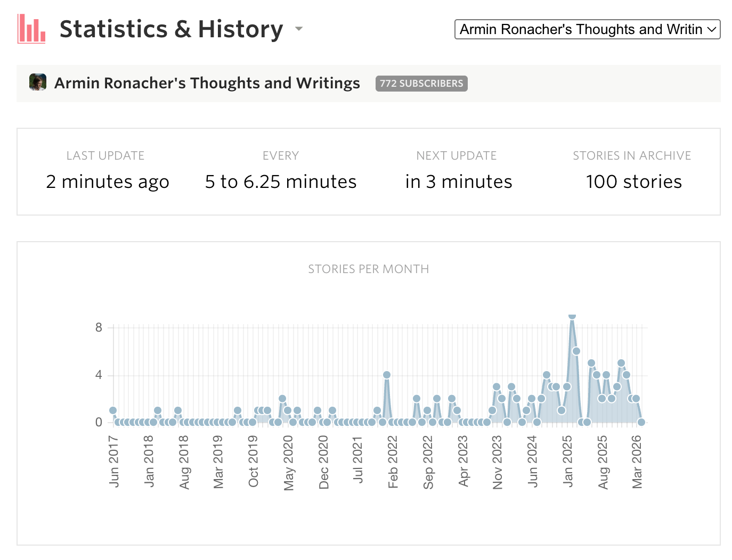The width and height of the screenshot is (732, 560).
Task: Open the Statistics & History dropdown arrow
Action: [299, 29]
